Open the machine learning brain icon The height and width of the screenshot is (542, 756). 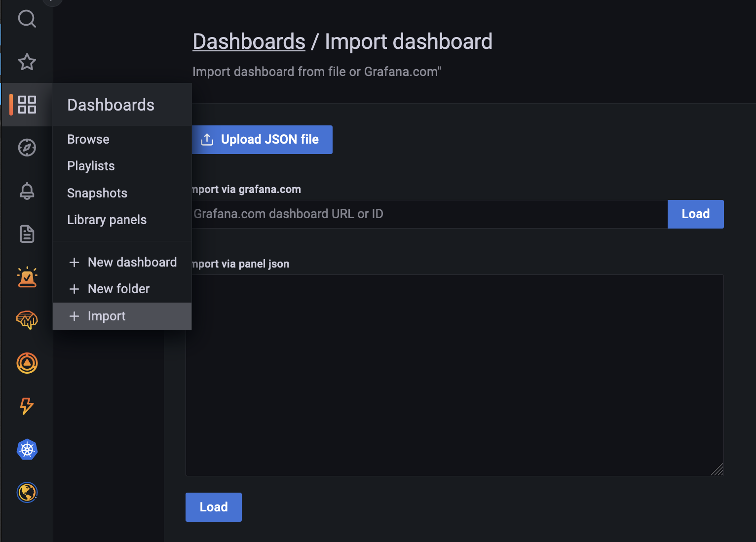[27, 320]
